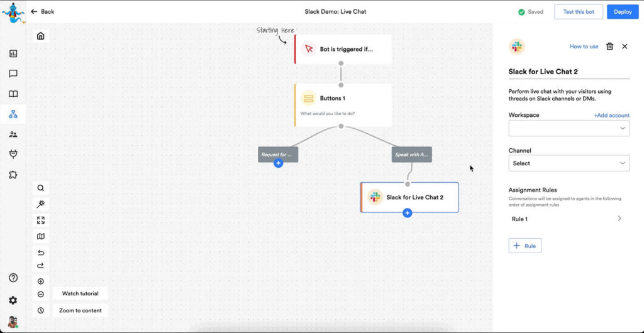Open the How to use link
Image resolution: width=644 pixels, height=333 pixels.
click(x=584, y=46)
